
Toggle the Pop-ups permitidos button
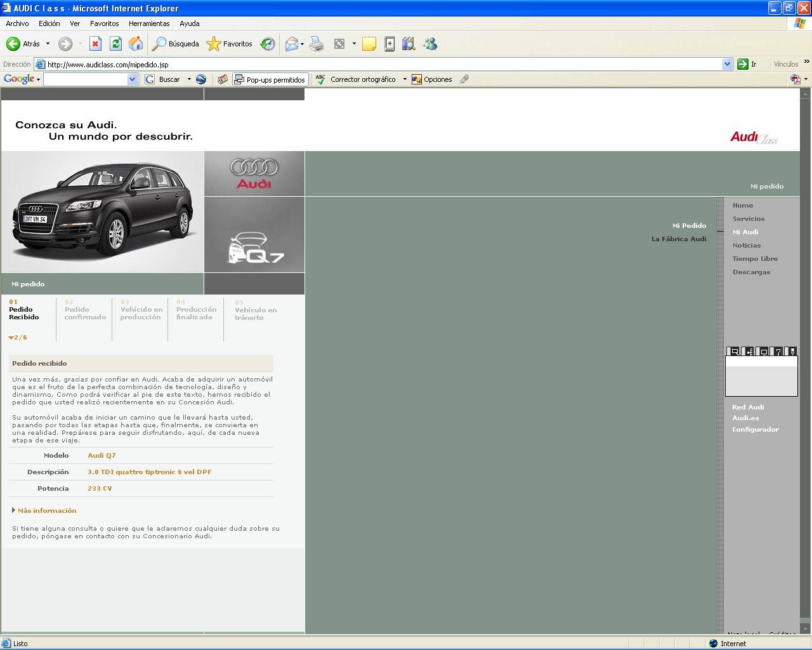pos(270,79)
